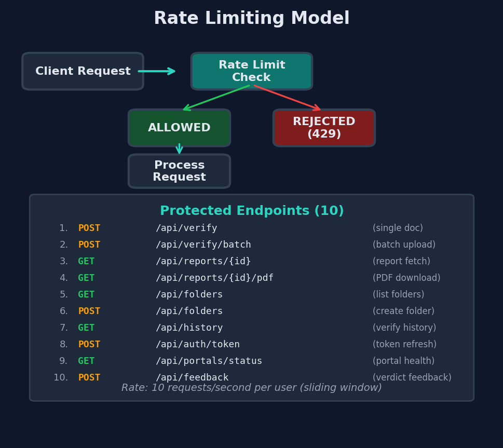The width and height of the screenshot is (503, 448).
Task: Select the Rate Limit Check node
Action: click(251, 71)
